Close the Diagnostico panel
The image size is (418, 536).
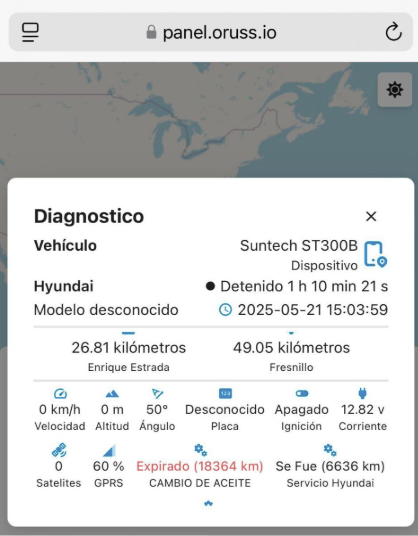[x=371, y=216]
